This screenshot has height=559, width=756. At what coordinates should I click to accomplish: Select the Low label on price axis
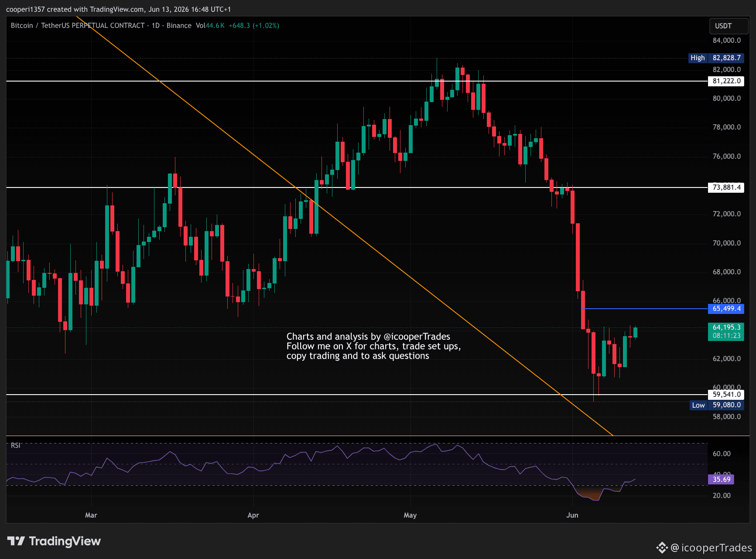pos(698,405)
